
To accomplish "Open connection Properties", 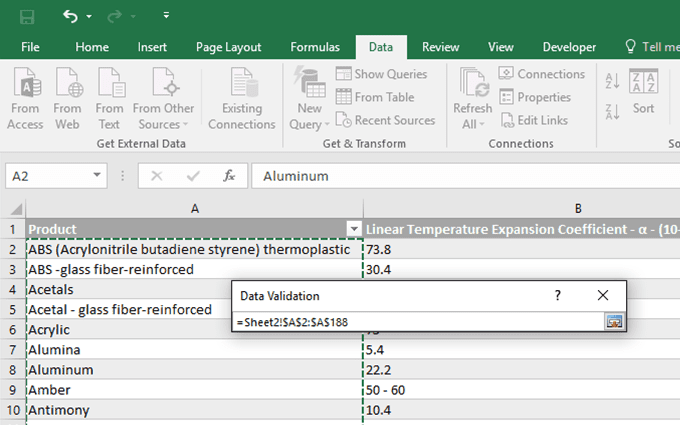I will tap(535, 97).
